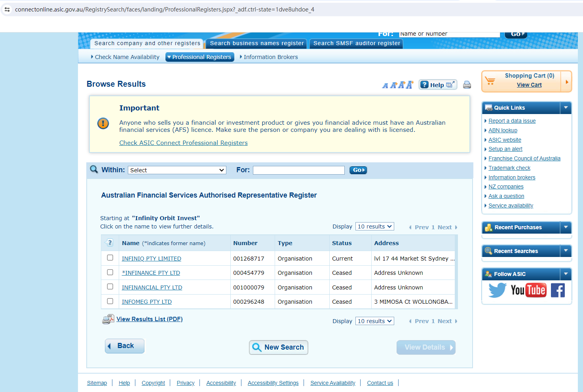Open the Ask a question link
583x392 pixels.
click(506, 196)
